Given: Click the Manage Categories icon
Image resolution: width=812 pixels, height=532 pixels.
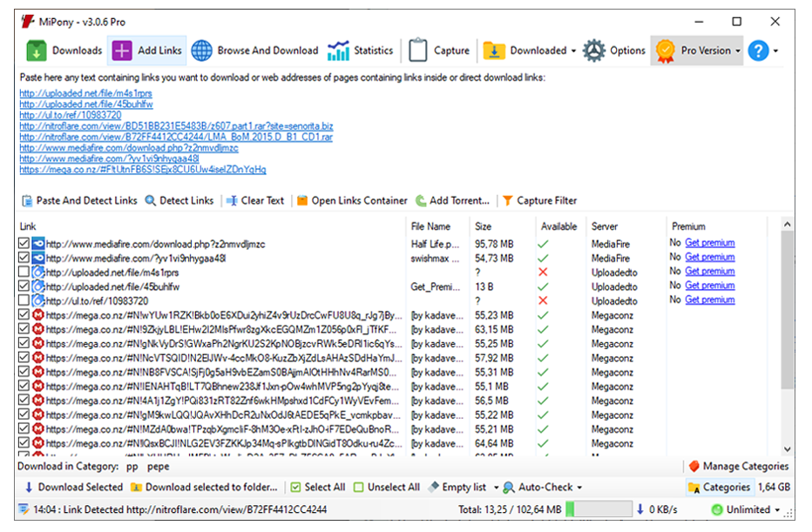Looking at the screenshot, I should (x=694, y=467).
